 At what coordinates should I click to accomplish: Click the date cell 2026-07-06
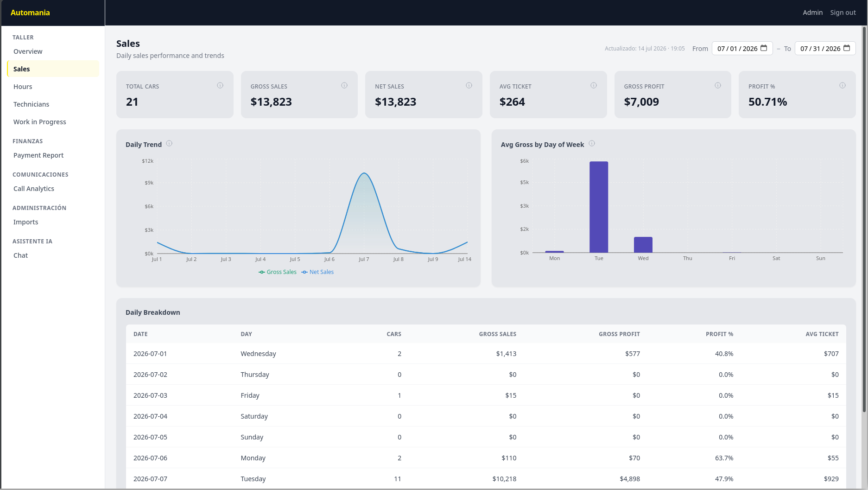click(x=150, y=458)
